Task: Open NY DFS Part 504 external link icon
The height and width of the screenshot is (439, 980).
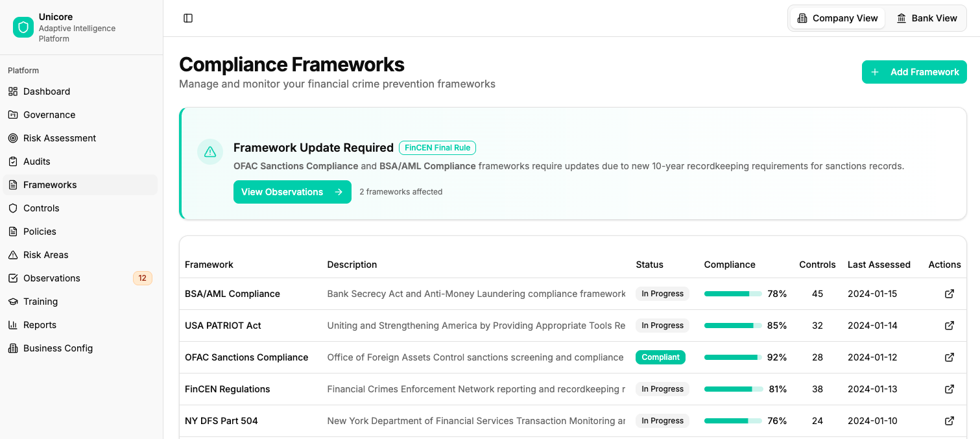Action: [x=949, y=421]
